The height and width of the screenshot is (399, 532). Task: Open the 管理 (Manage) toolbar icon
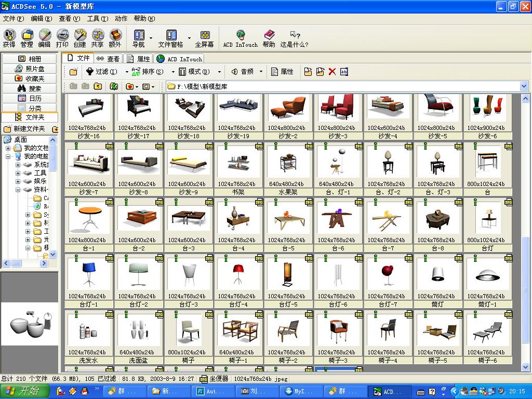(x=27, y=38)
